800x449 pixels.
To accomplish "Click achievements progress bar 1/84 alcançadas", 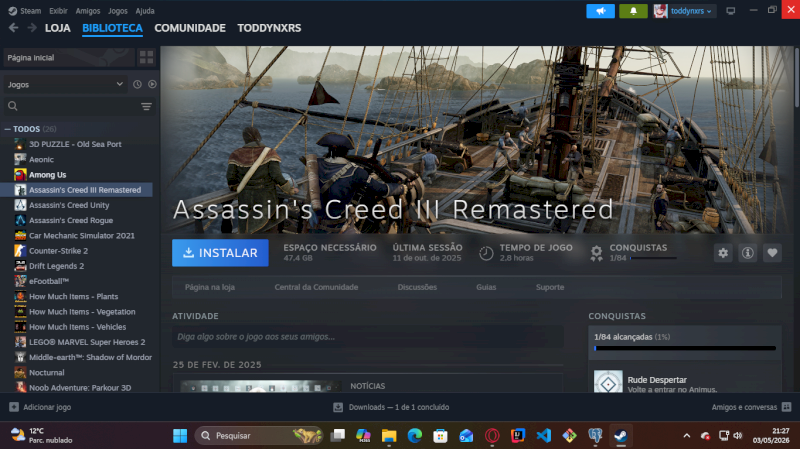I will pyautogui.click(x=685, y=348).
